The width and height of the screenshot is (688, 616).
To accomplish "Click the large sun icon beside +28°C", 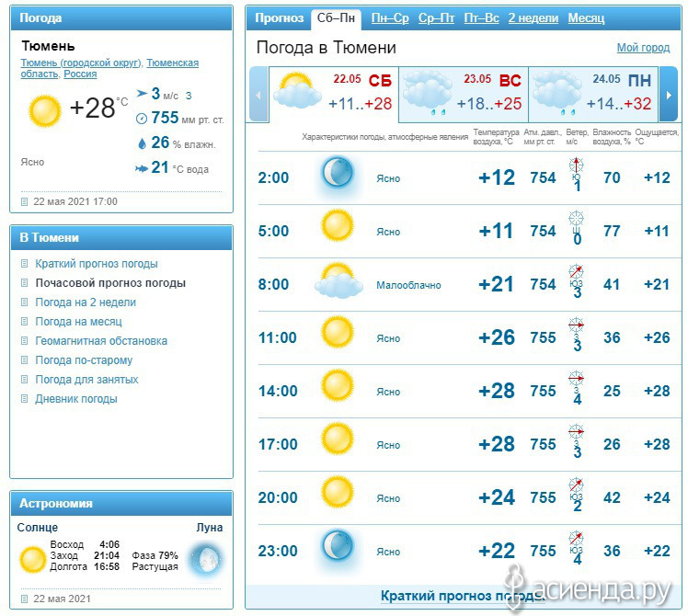I will point(45,111).
